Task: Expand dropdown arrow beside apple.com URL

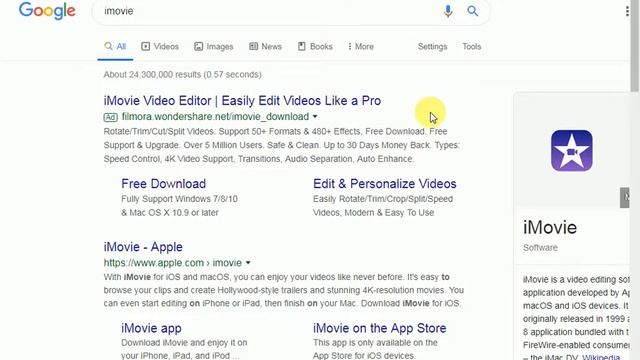Action: point(248,263)
